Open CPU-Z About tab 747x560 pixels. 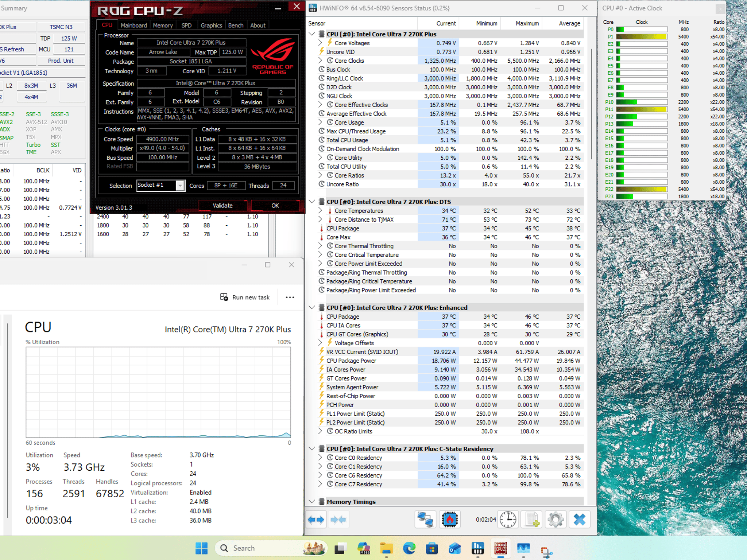(x=258, y=25)
